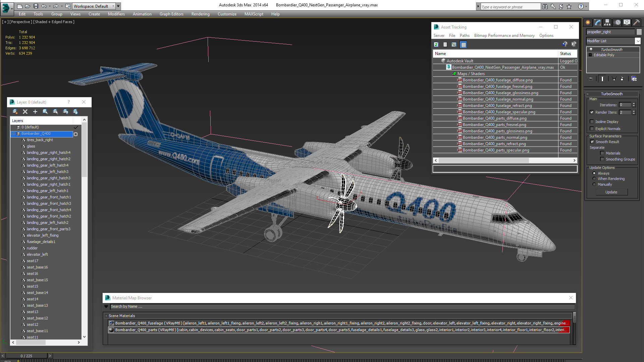644x362 pixels.
Task: Expand the Editable Poly sub-objects
Action: [590, 55]
